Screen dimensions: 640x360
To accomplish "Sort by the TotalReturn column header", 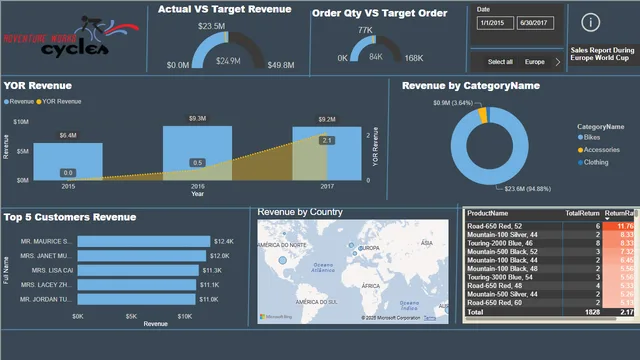I will click(x=582, y=213).
